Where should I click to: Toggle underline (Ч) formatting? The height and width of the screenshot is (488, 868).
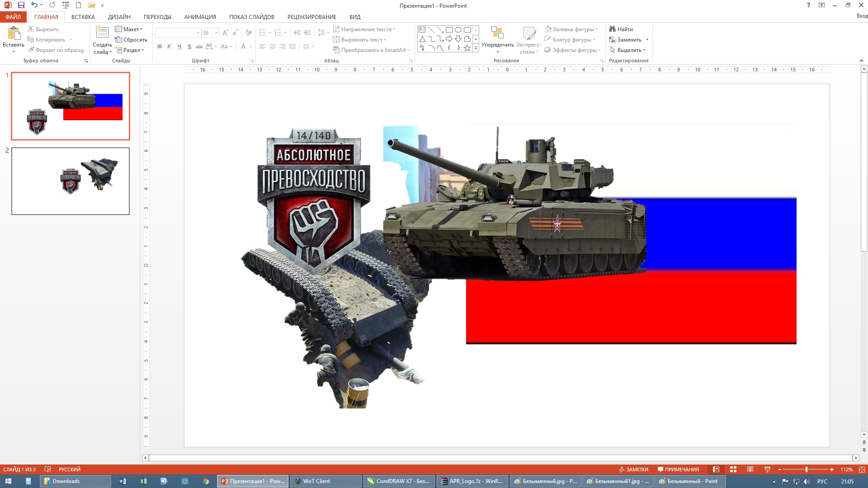click(x=179, y=47)
